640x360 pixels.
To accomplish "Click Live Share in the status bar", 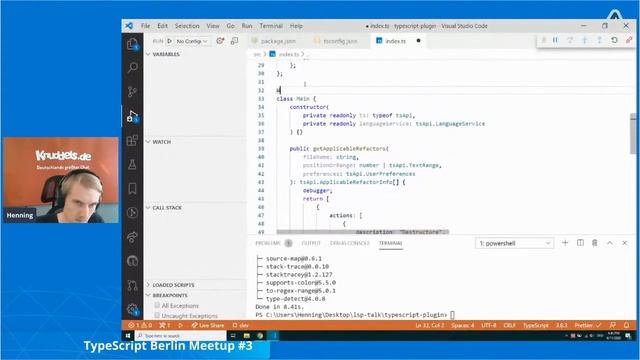I will point(208,325).
